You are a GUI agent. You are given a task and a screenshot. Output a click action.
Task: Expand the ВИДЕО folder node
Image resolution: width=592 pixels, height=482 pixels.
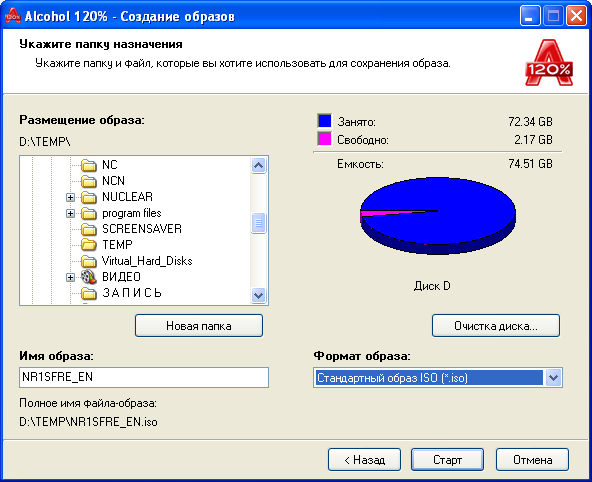tap(70, 277)
